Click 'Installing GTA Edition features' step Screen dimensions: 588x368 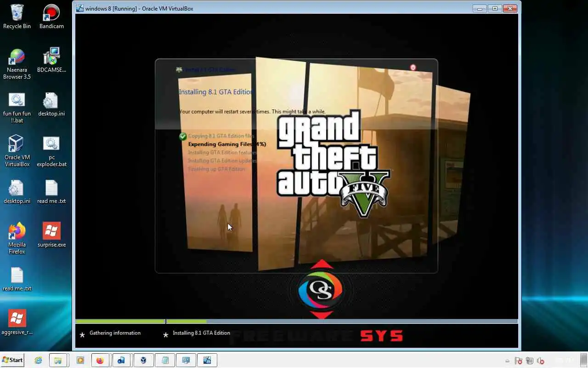point(222,153)
